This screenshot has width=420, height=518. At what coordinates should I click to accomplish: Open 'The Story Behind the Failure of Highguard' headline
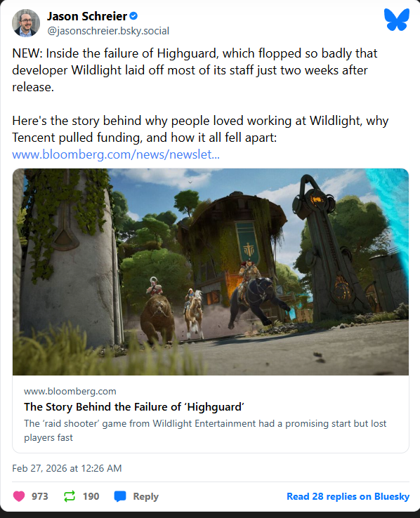point(134,406)
